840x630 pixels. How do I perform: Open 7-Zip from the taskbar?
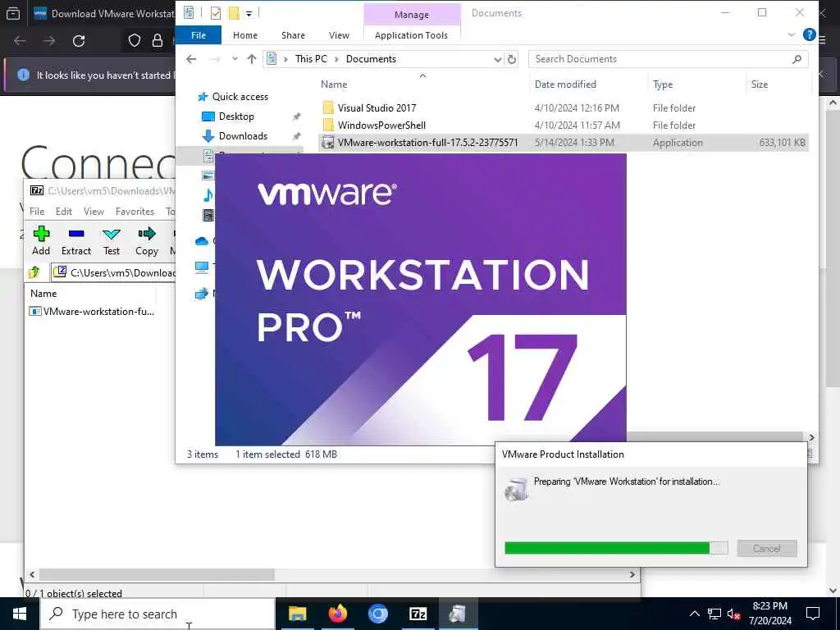[x=418, y=614]
